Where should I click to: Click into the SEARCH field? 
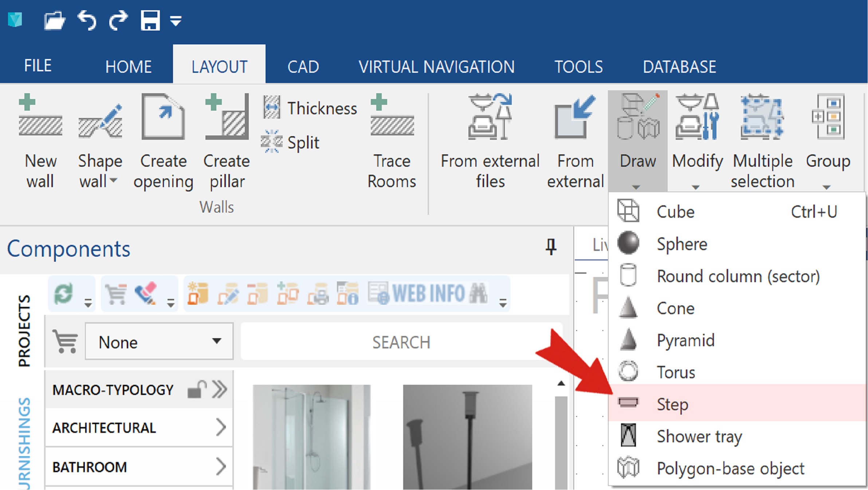401,342
